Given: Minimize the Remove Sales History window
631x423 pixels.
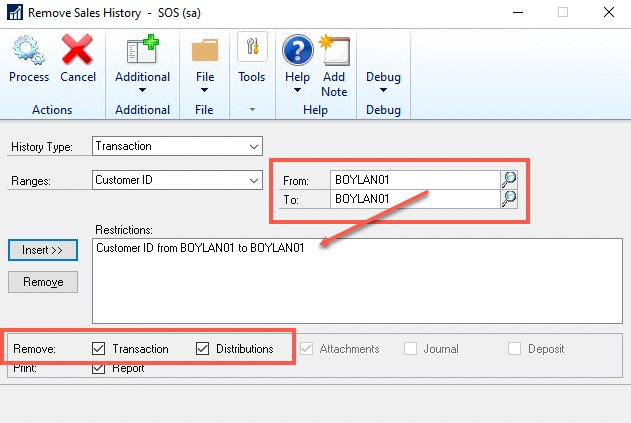Looking at the screenshot, I should click(x=518, y=12).
